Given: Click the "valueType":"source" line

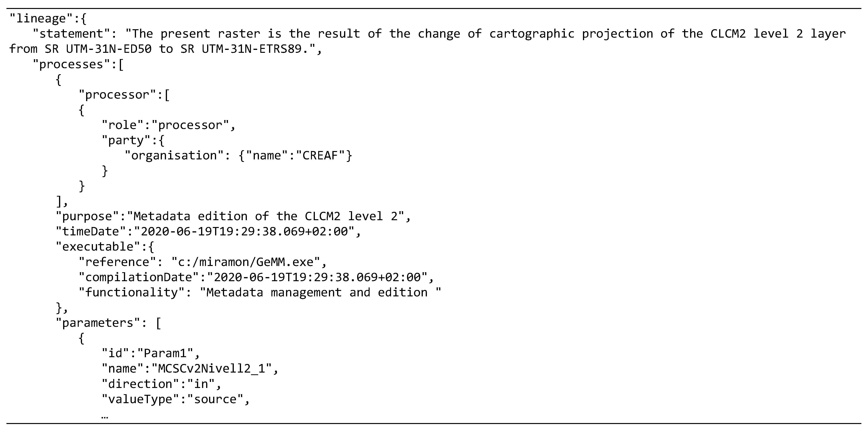Looking at the screenshot, I should 176,399.
